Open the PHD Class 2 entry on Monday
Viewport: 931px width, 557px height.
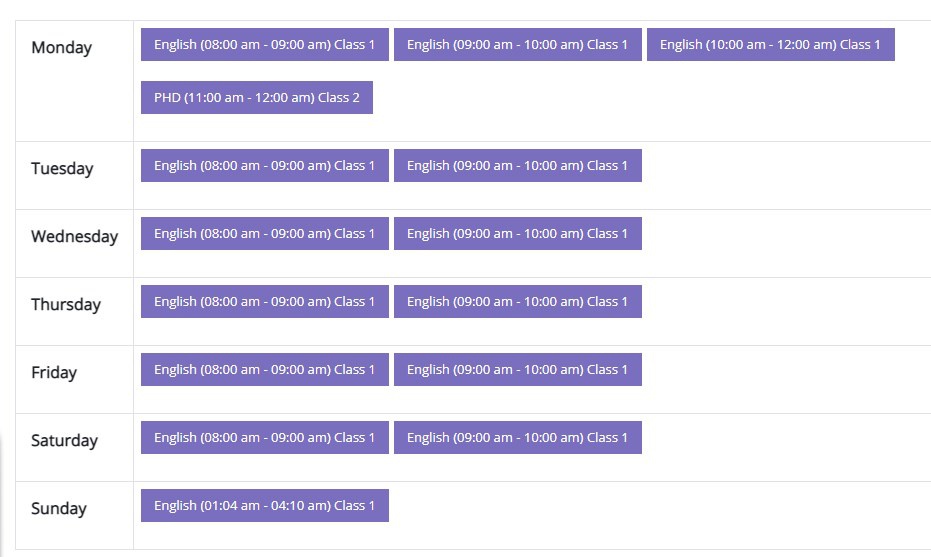pyautogui.click(x=256, y=98)
